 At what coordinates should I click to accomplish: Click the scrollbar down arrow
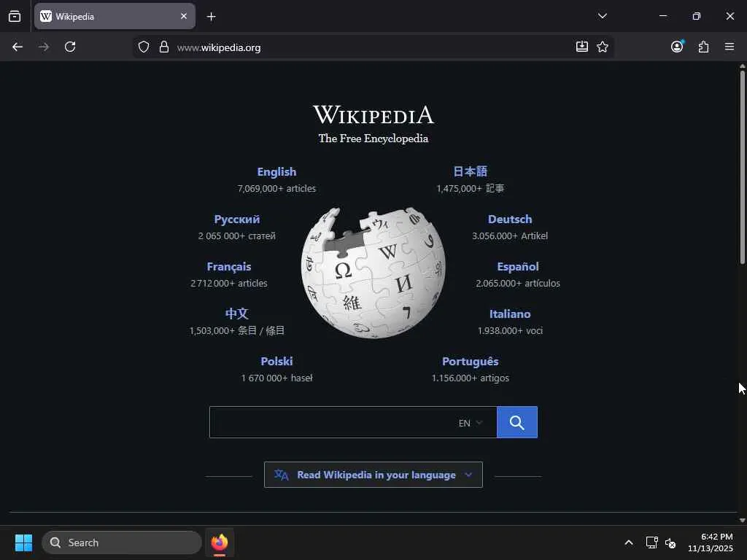[742, 521]
